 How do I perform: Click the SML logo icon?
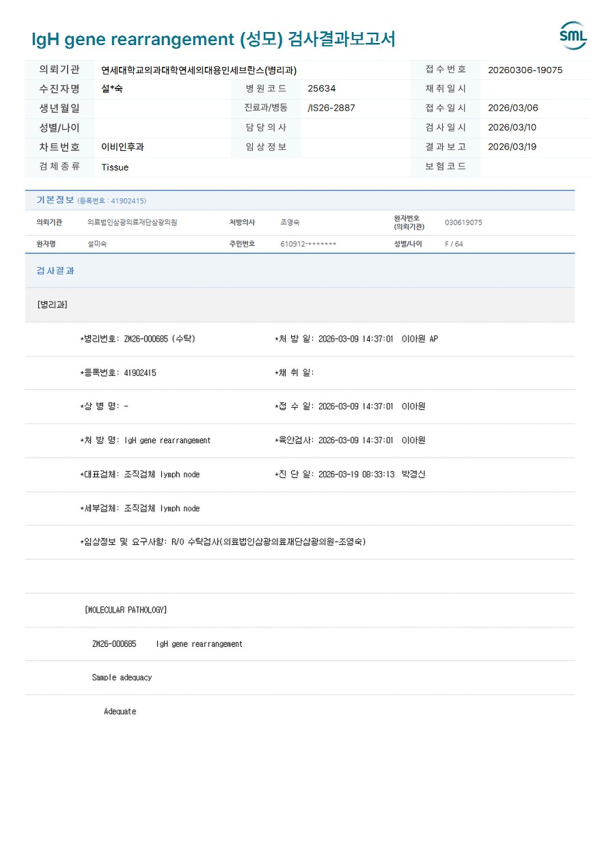tap(573, 36)
